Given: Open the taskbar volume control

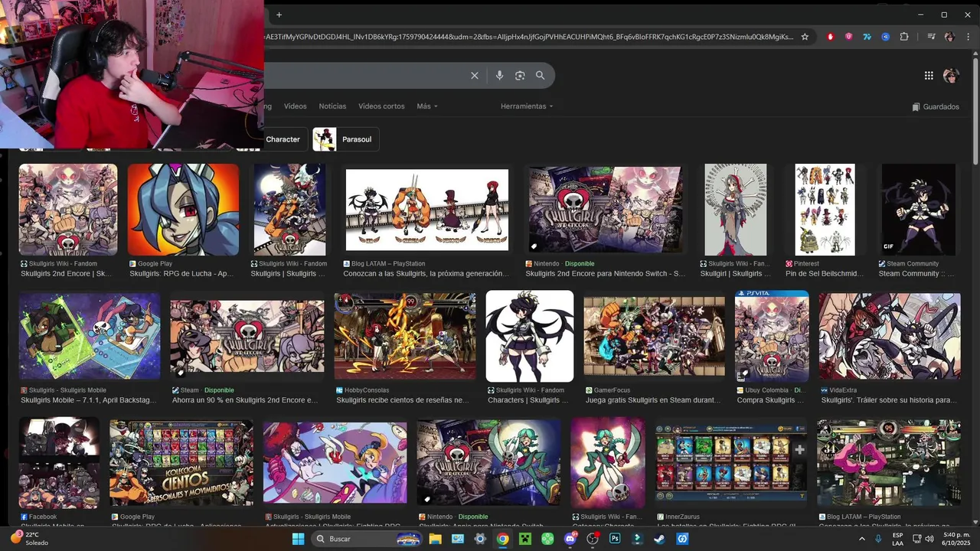Looking at the screenshot, I should pyautogui.click(x=930, y=539).
